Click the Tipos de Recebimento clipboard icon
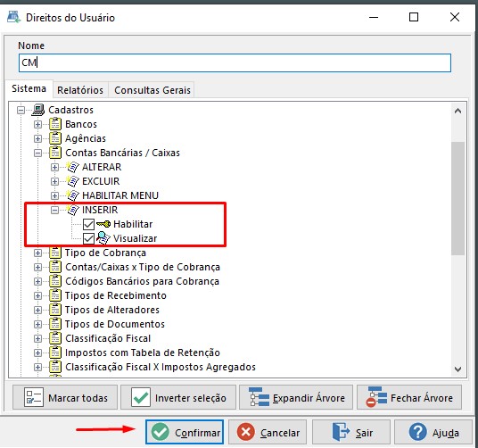This screenshot has height=448, width=478. pyautogui.click(x=55, y=295)
